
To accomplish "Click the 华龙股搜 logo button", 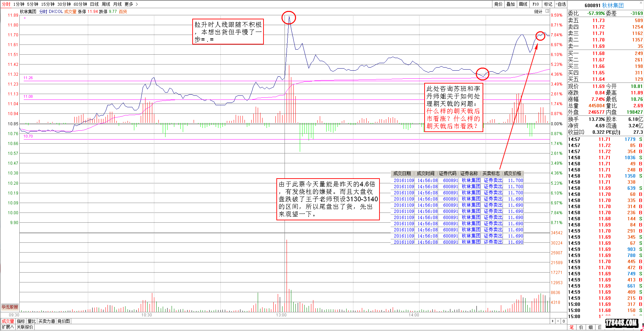I will 9,307.
